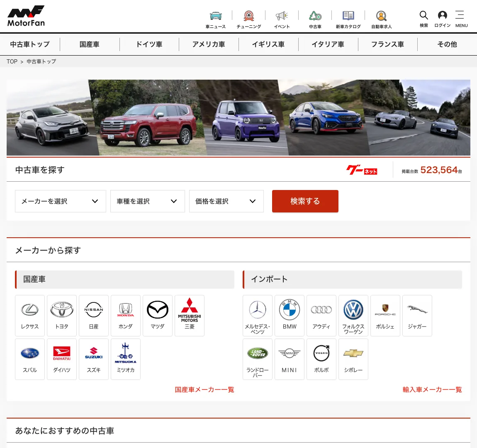Select the MINI logo tile
Viewport: 477px width, 448px height.
pyautogui.click(x=289, y=359)
